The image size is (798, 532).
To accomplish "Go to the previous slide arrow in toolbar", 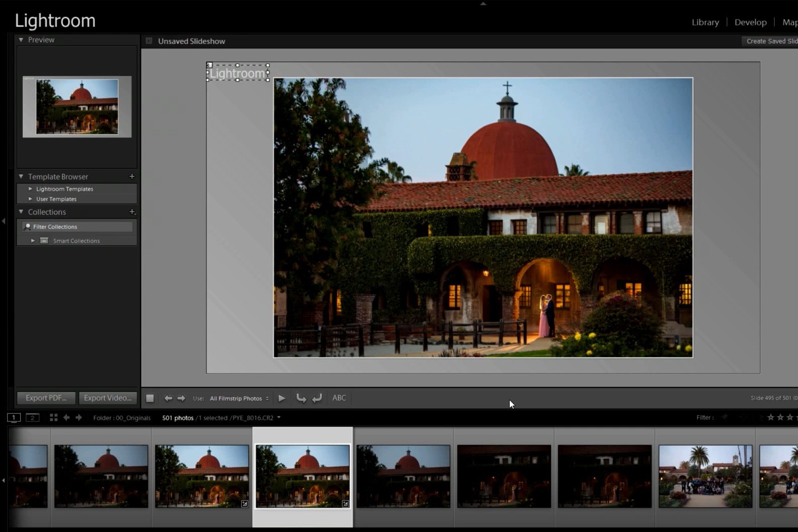I will click(168, 398).
